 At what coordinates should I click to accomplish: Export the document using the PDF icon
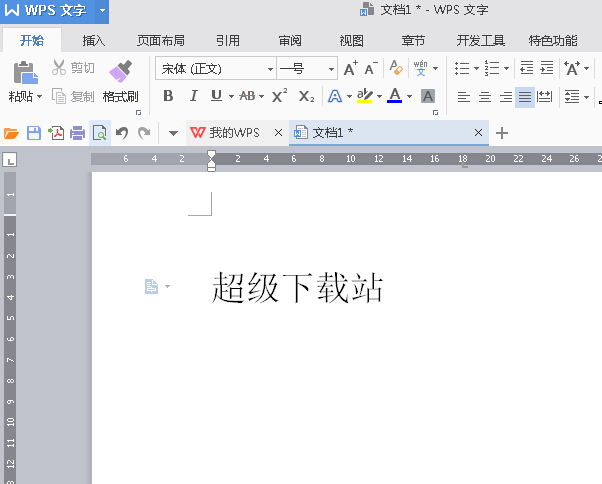pyautogui.click(x=56, y=133)
